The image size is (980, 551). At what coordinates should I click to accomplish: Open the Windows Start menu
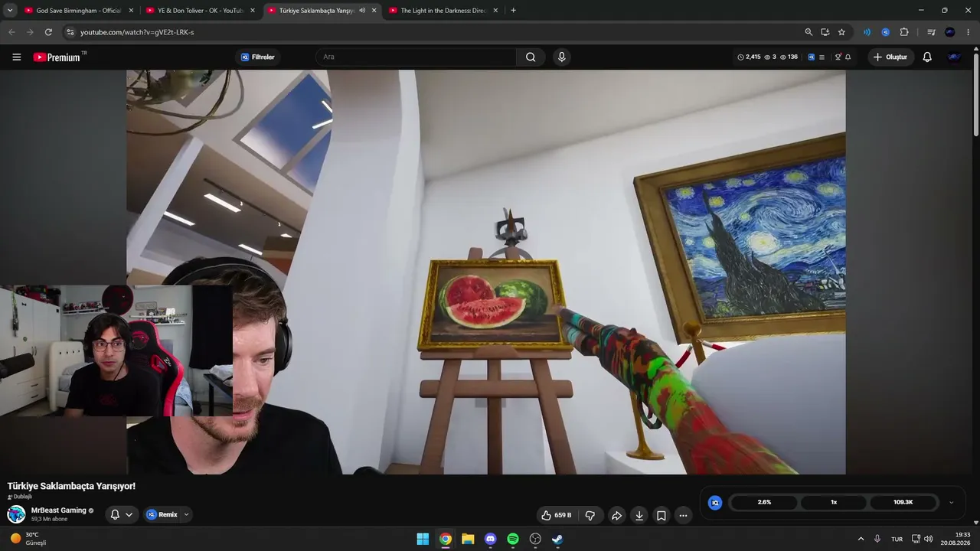[423, 539]
